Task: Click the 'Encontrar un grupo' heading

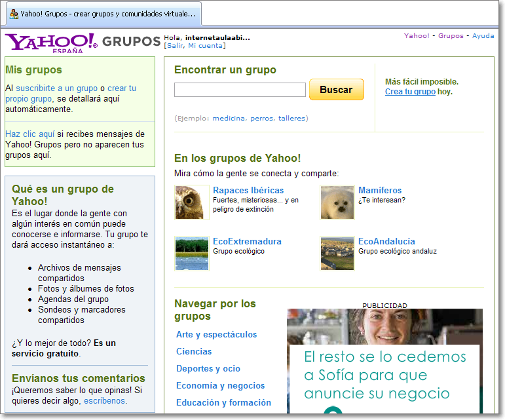Action: click(225, 70)
